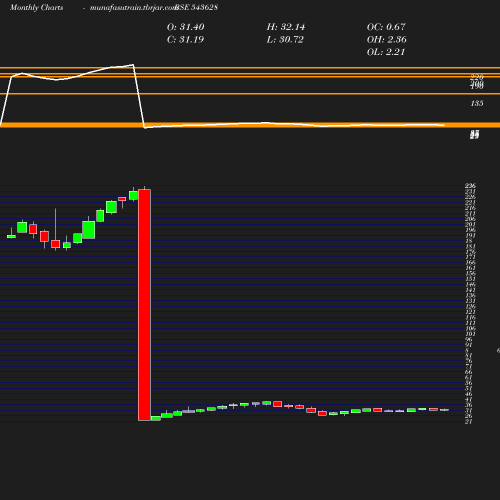Click the '141' price axis label
The image size is (500, 500).
pyautogui.click(x=470, y=290)
